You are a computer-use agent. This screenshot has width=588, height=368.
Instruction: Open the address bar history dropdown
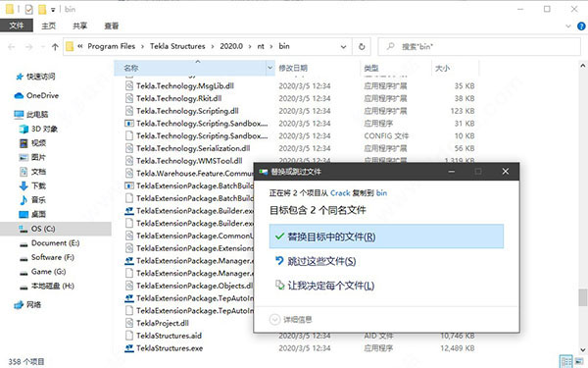[x=343, y=46]
